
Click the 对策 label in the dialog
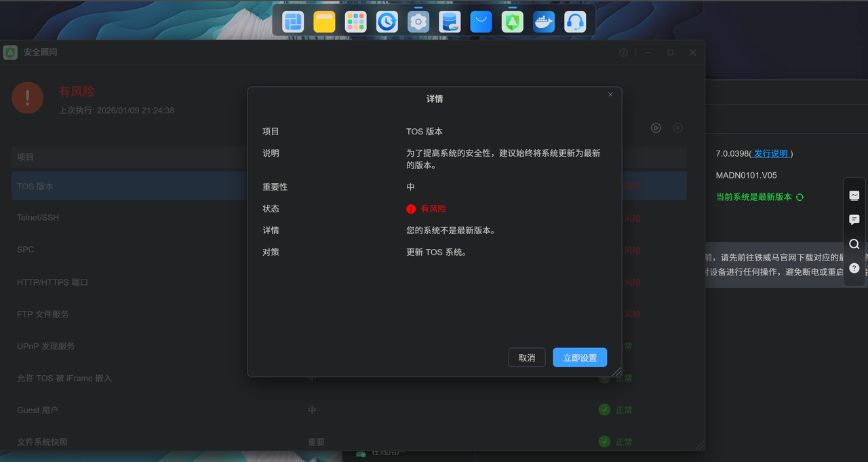pos(271,252)
